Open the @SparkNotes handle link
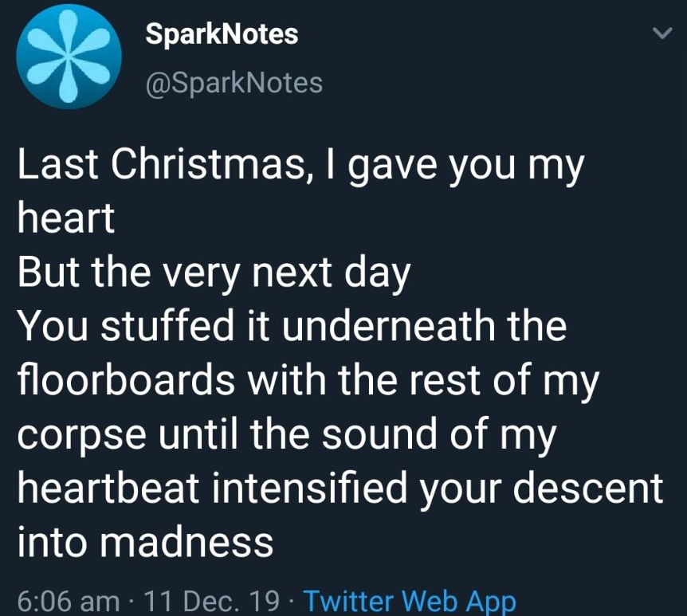The height and width of the screenshot is (616, 687). (x=234, y=82)
